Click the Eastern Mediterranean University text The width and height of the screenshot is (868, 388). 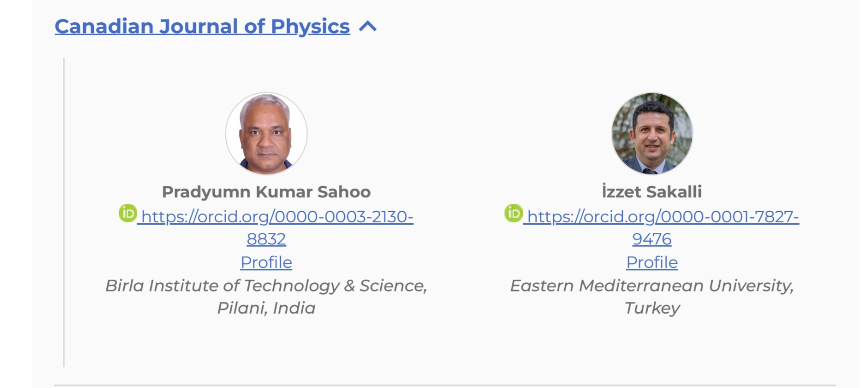652,286
